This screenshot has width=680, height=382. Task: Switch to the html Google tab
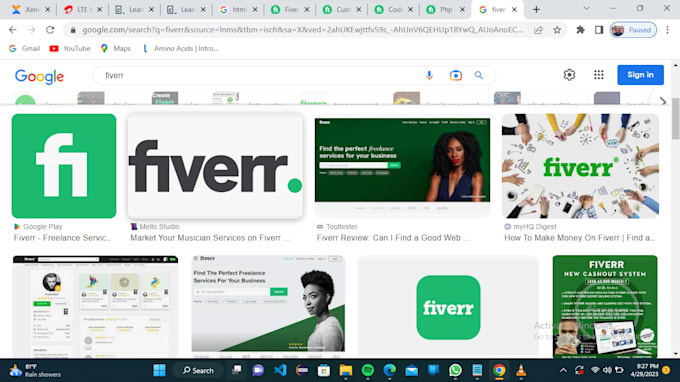pyautogui.click(x=238, y=10)
